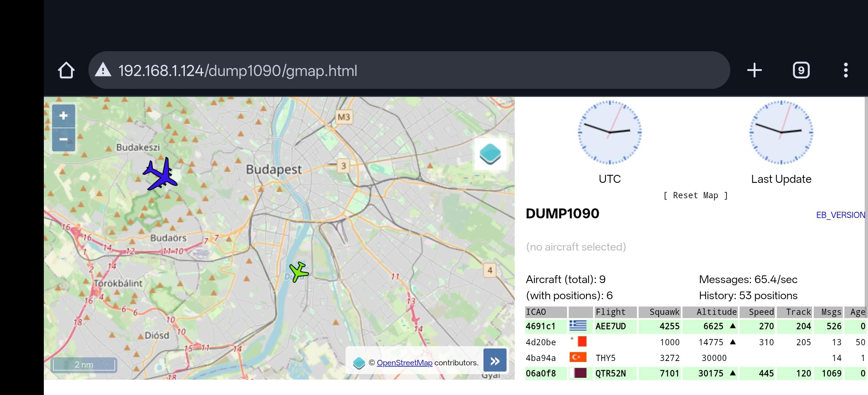
Task: Tap the browser home icon
Action: [66, 70]
